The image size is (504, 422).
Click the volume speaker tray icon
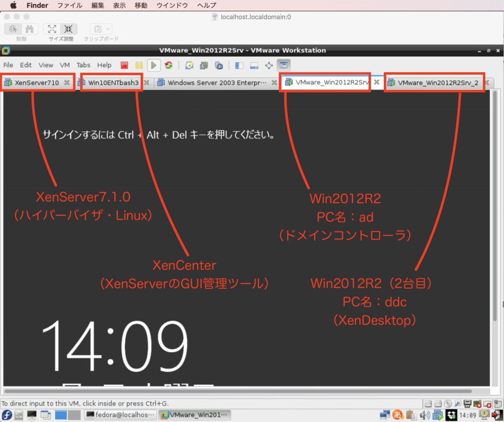425,415
